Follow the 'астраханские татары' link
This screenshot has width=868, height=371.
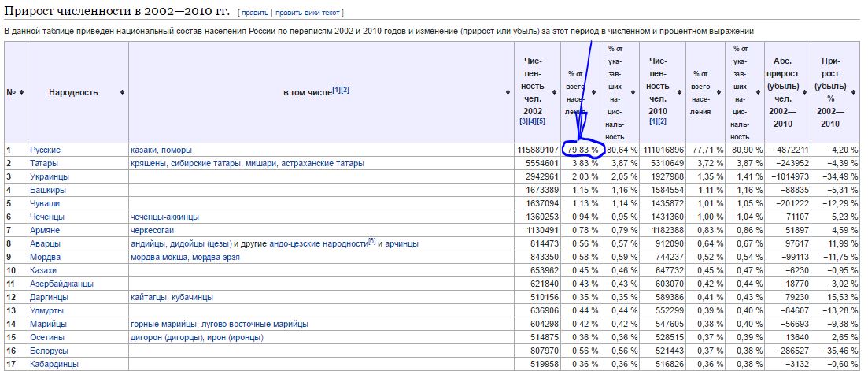(x=323, y=163)
